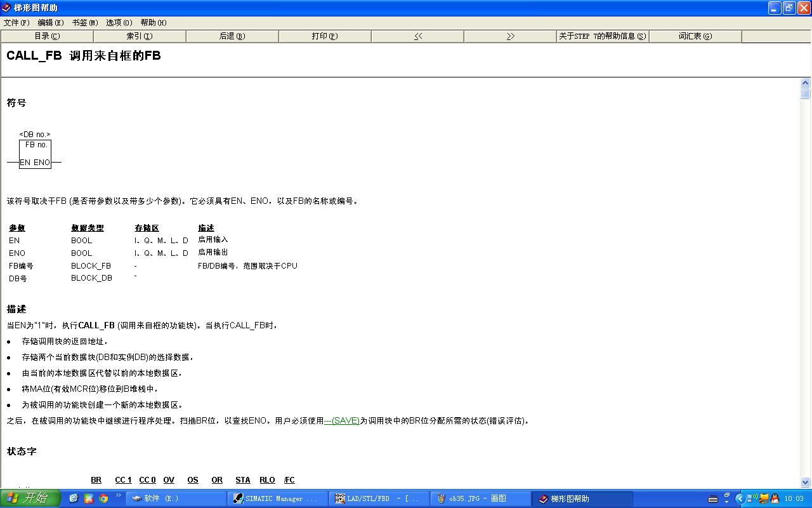Image resolution: width=812 pixels, height=508 pixels.
Task: Go to next topic with >> button
Action: click(510, 36)
